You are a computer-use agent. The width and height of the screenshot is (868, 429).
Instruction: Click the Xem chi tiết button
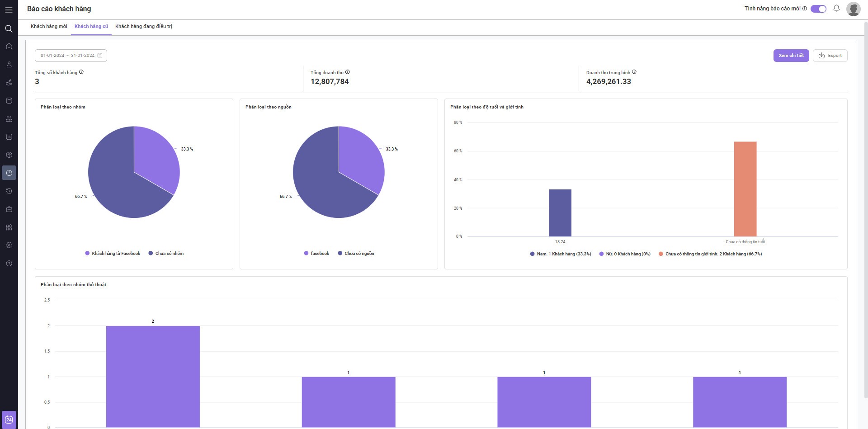click(x=791, y=56)
